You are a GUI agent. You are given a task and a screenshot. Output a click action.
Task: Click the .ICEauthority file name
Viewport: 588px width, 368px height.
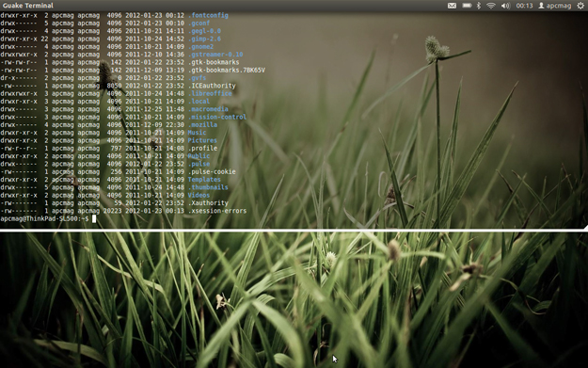coord(212,86)
